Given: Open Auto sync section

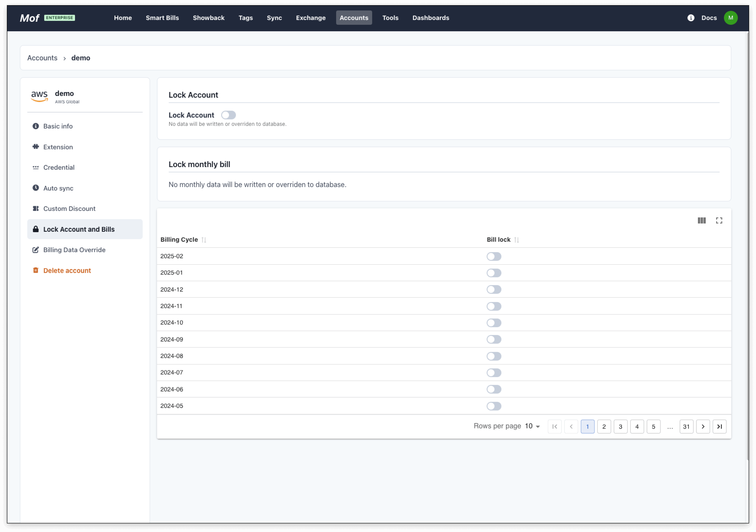Looking at the screenshot, I should [x=85, y=188].
